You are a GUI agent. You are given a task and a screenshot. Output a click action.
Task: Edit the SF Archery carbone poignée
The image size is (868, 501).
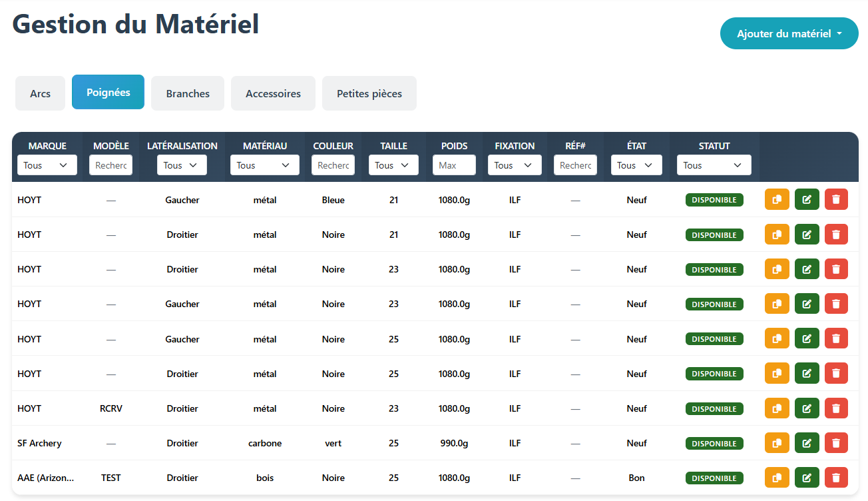tap(807, 442)
